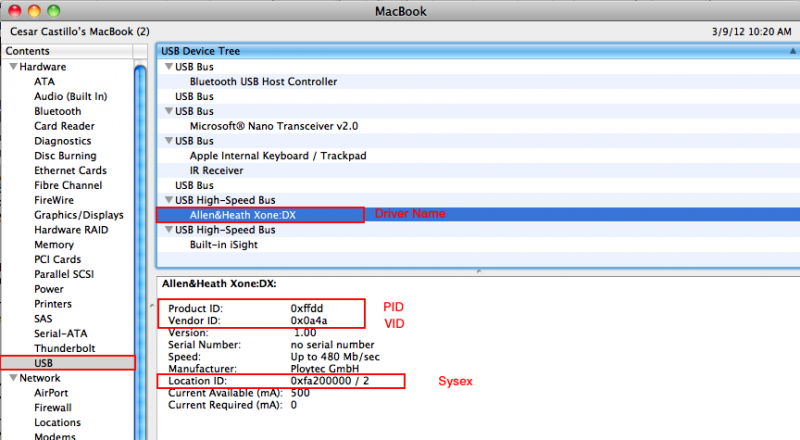Collapse the Network disclosure triangle

[x=14, y=378]
